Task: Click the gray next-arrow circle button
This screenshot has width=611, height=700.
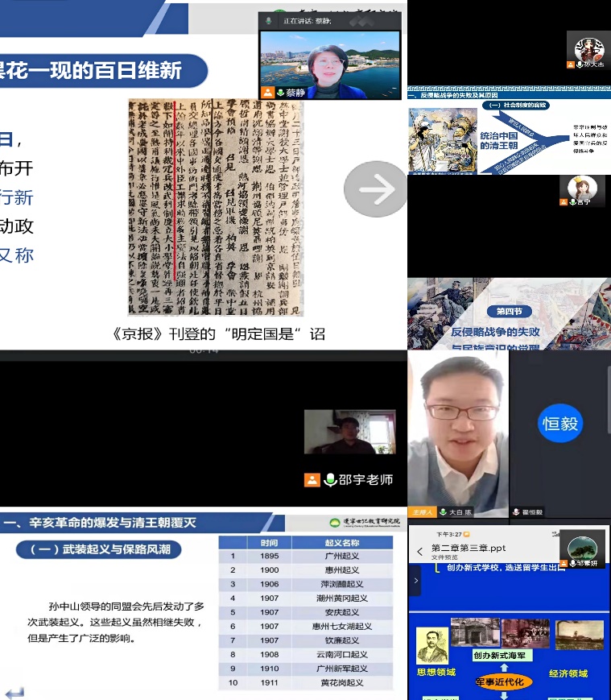Action: (374, 188)
